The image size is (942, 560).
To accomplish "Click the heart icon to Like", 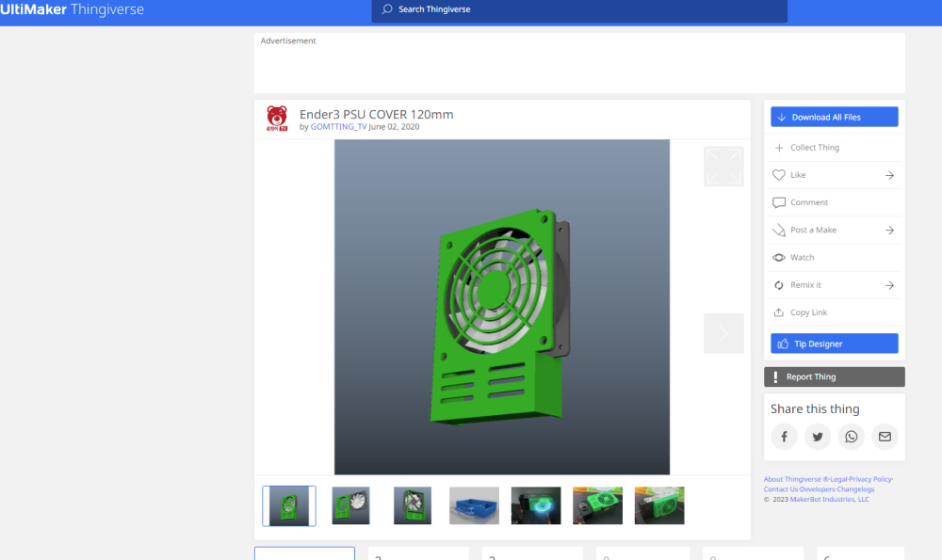I will tap(779, 175).
